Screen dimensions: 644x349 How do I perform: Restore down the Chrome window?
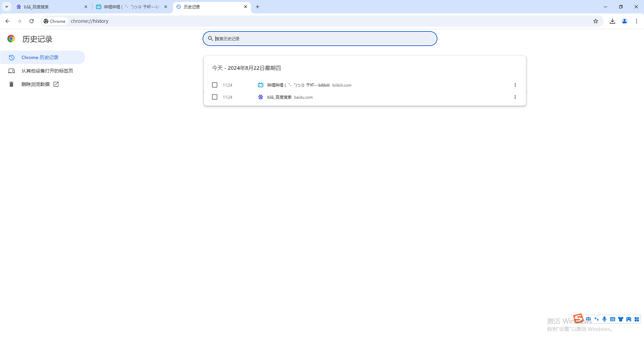point(621,7)
